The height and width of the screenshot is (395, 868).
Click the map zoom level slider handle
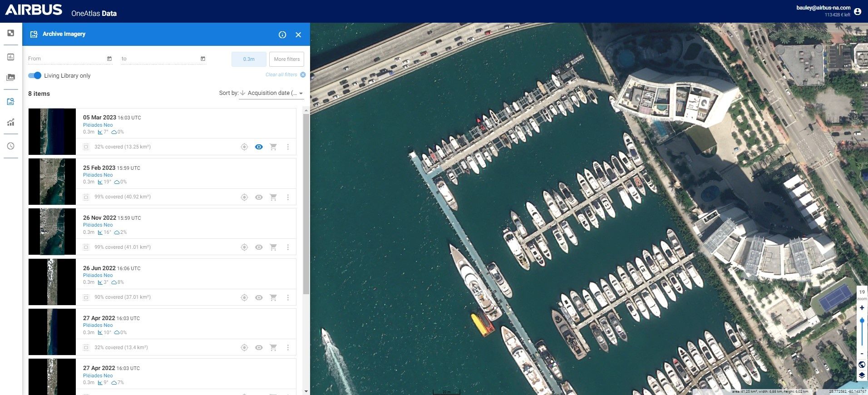[x=862, y=321]
